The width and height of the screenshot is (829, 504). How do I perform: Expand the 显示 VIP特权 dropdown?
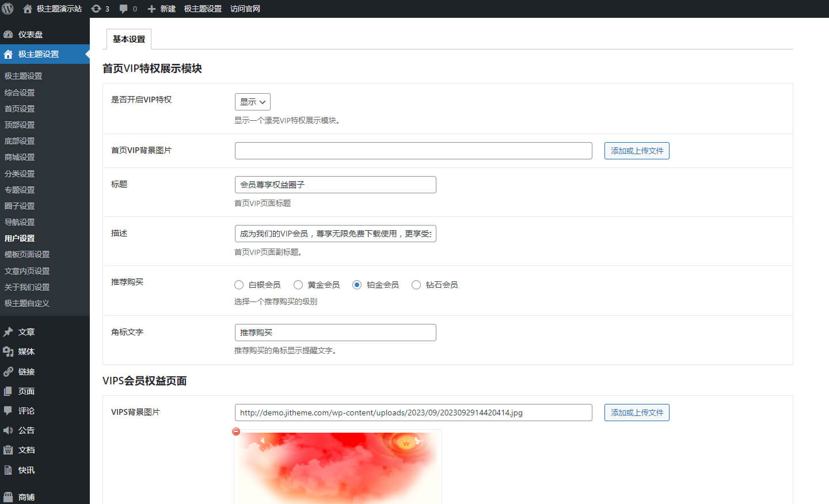(252, 102)
